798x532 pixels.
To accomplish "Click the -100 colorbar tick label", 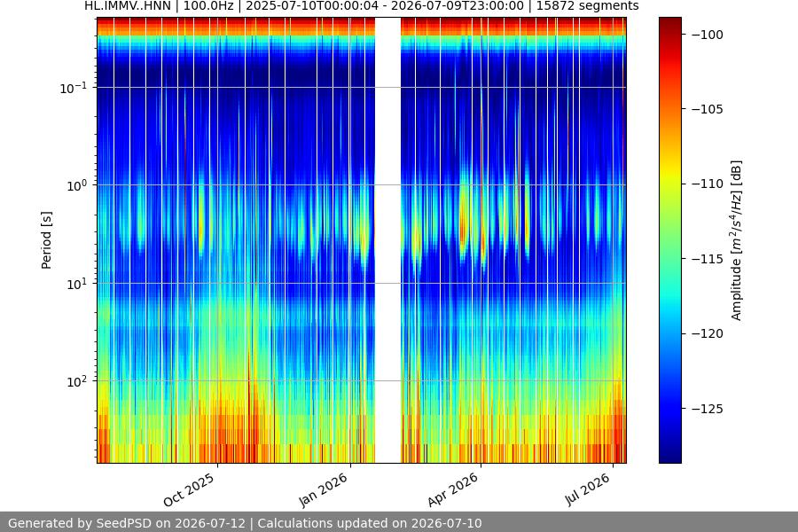I will tap(708, 34).
